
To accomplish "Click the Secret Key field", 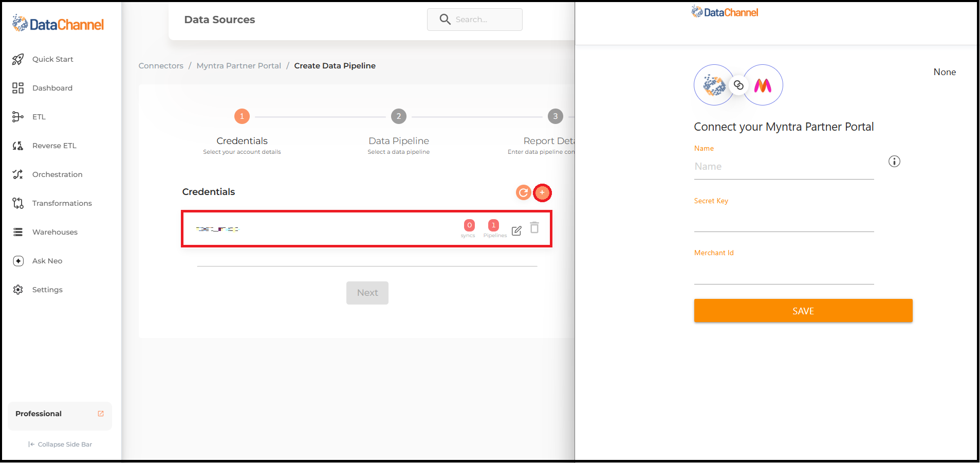I will coord(784,220).
